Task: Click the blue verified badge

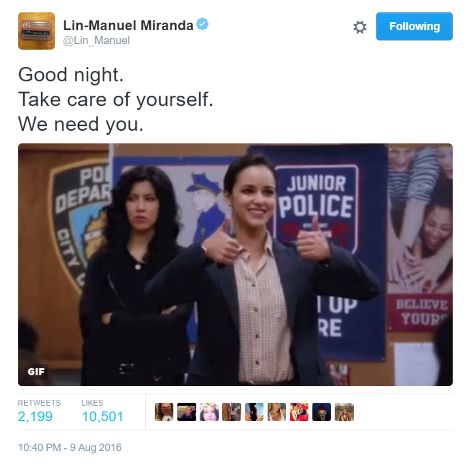Action: click(203, 24)
